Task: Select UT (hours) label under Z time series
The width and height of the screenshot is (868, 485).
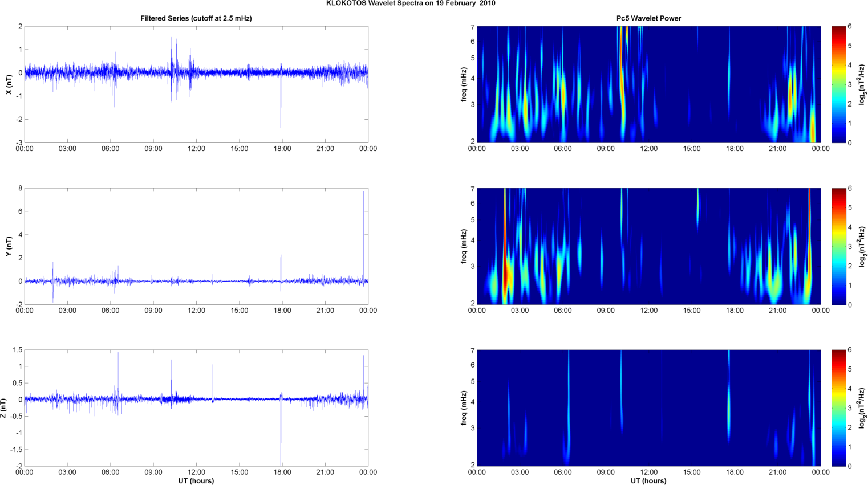Action: pyautogui.click(x=196, y=481)
